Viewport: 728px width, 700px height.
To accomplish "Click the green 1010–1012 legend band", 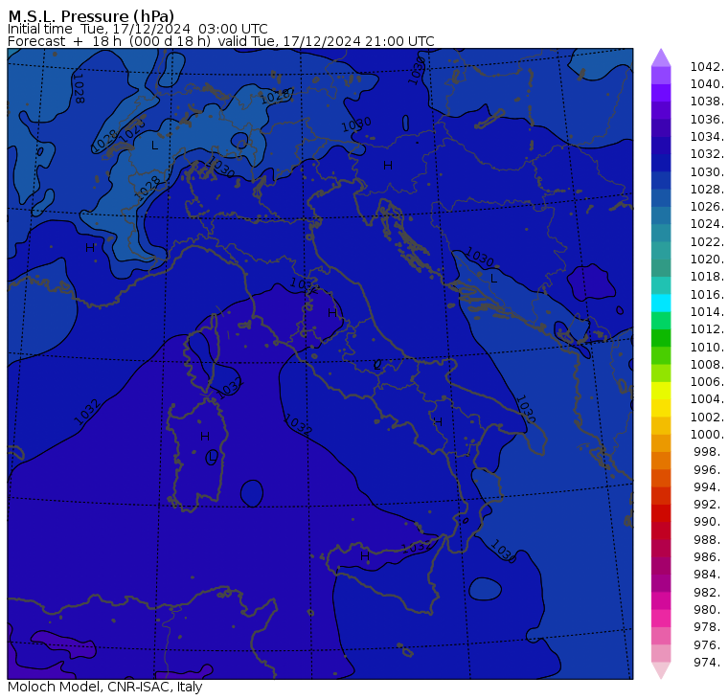I will pos(661,338).
